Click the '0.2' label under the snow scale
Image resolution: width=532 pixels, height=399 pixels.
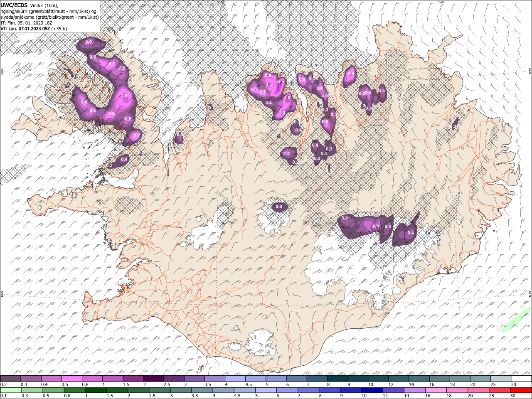pos(3,384)
